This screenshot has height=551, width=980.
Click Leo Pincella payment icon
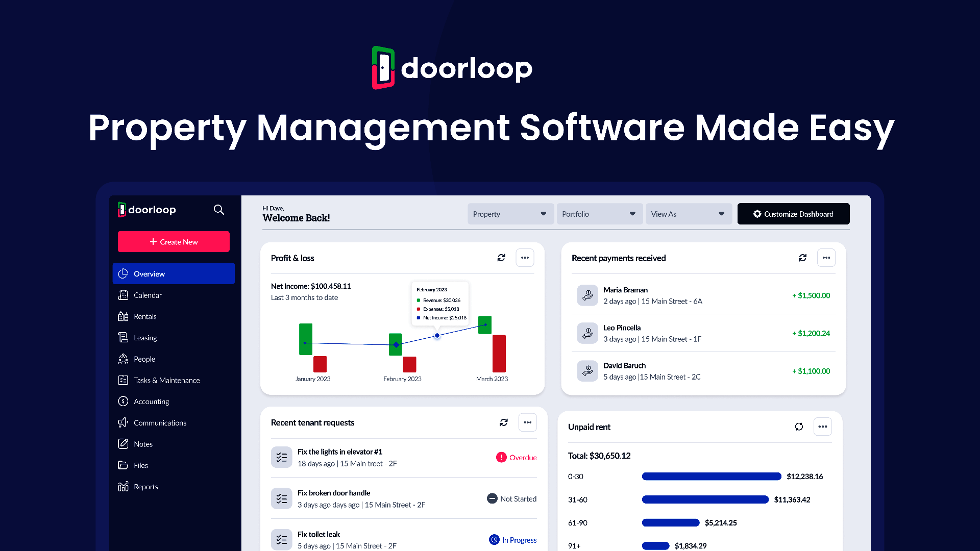[x=587, y=333]
